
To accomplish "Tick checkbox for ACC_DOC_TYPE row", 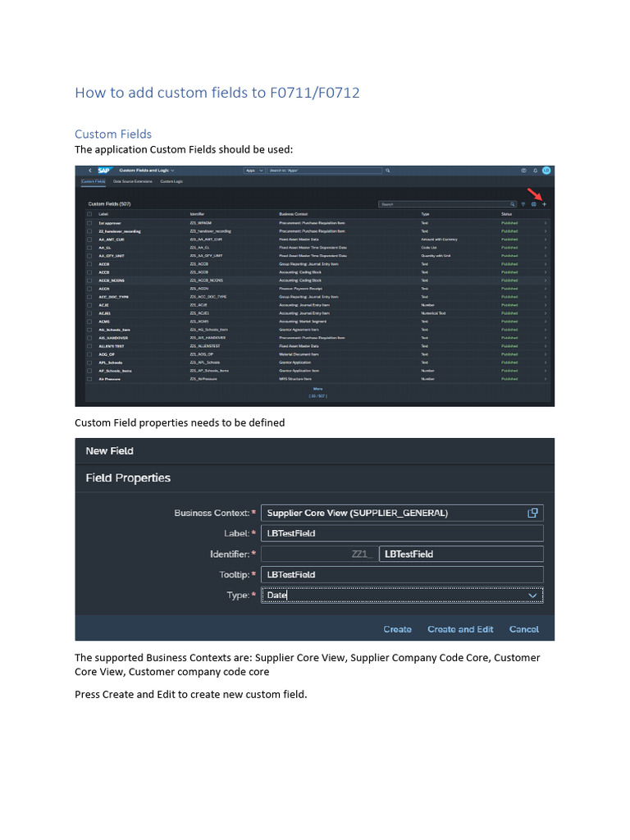I will tap(89, 297).
